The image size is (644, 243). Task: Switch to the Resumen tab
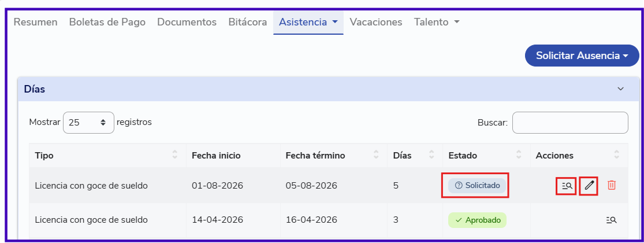35,22
